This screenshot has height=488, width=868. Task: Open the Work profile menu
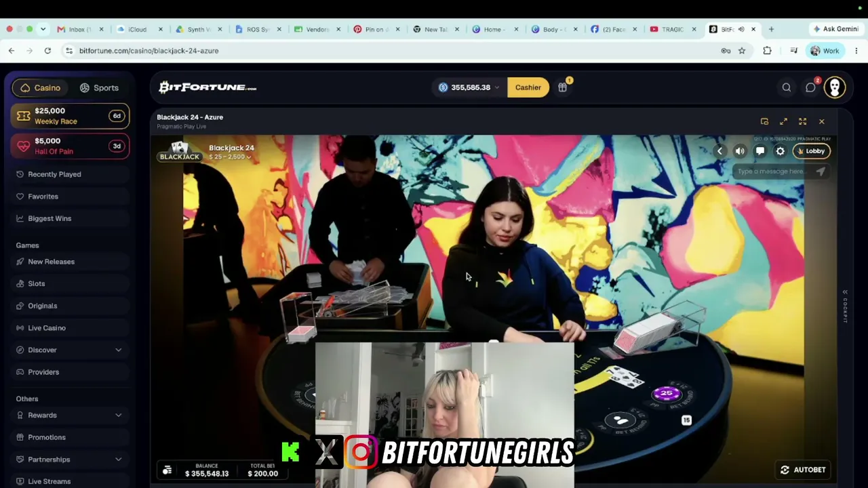825,51
